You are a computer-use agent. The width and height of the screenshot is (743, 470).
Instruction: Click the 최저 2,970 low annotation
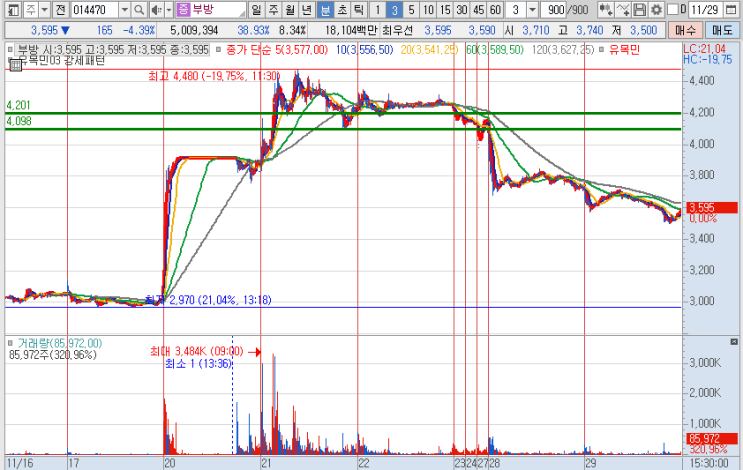click(208, 300)
